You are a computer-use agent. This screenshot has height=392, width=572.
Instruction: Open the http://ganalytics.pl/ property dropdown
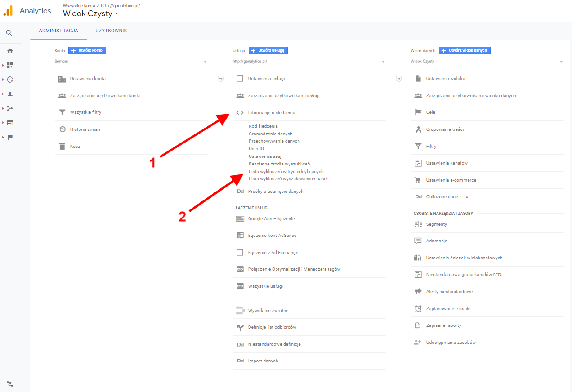(x=309, y=62)
